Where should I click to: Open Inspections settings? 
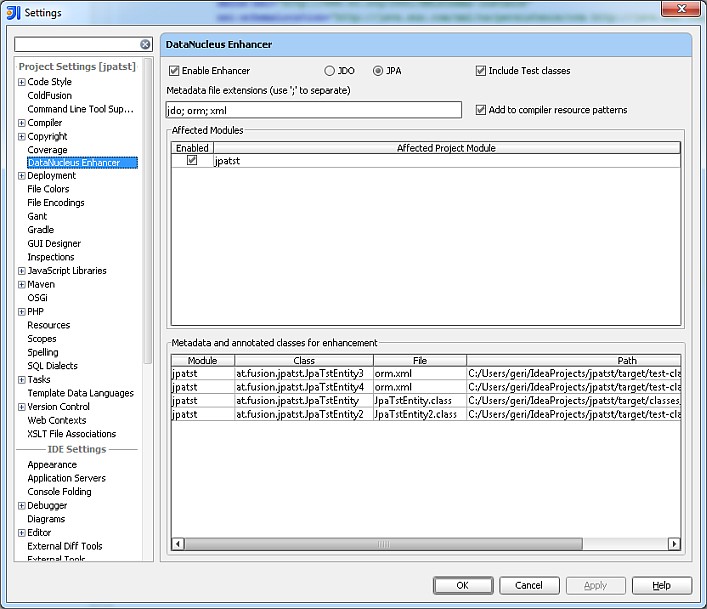(50, 257)
